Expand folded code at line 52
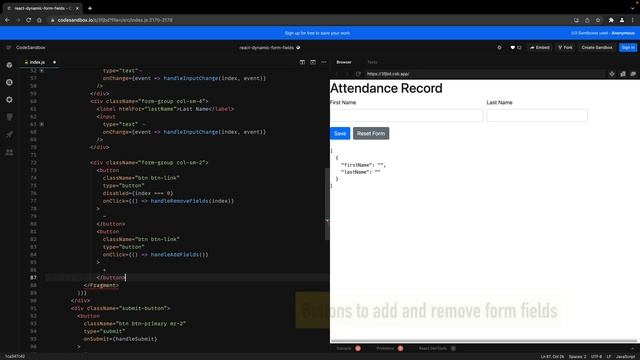Viewport: 640px width, 360px height. click(x=42, y=71)
